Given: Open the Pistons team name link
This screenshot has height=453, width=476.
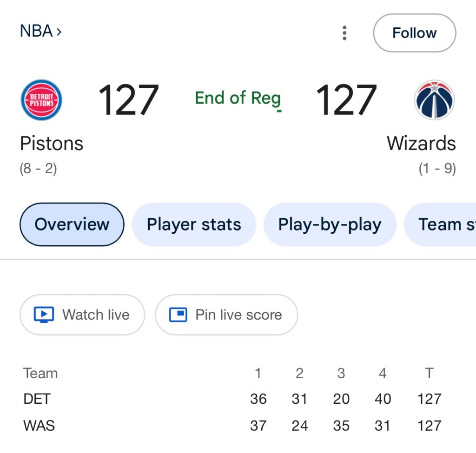Looking at the screenshot, I should [x=52, y=144].
